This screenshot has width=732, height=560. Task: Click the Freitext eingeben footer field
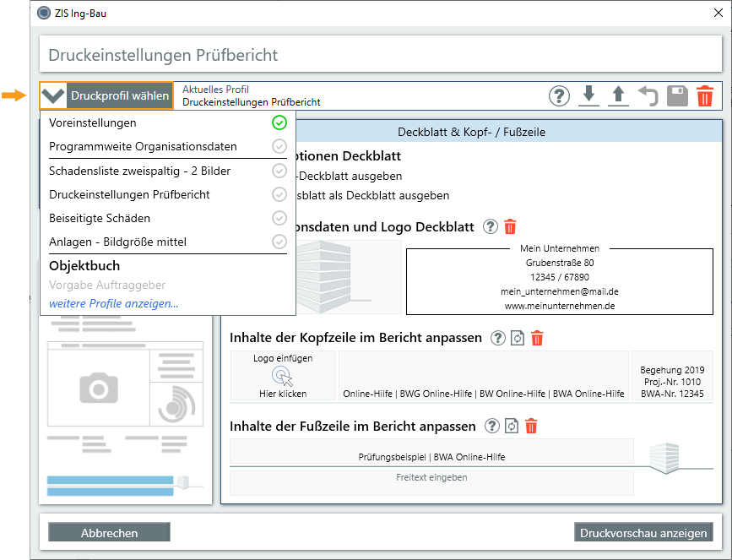click(431, 478)
